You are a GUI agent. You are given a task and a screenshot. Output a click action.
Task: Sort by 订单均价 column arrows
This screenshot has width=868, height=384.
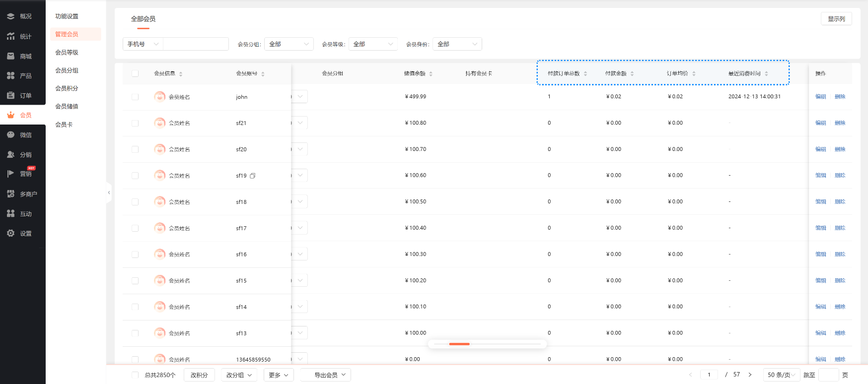tap(694, 73)
